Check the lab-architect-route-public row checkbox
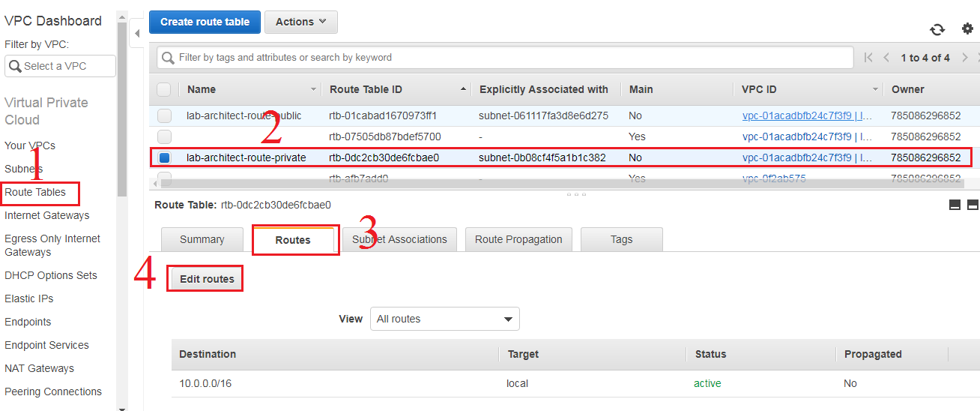The width and height of the screenshot is (980, 411). coord(164,116)
